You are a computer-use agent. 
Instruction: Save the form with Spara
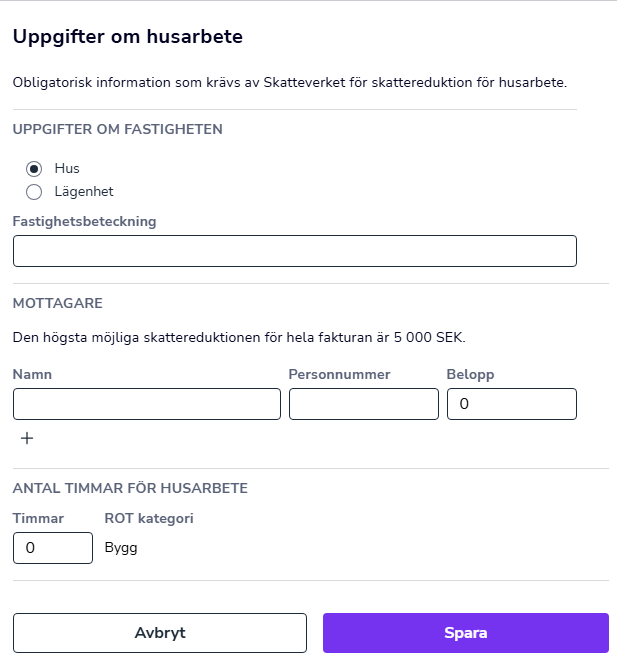point(466,633)
